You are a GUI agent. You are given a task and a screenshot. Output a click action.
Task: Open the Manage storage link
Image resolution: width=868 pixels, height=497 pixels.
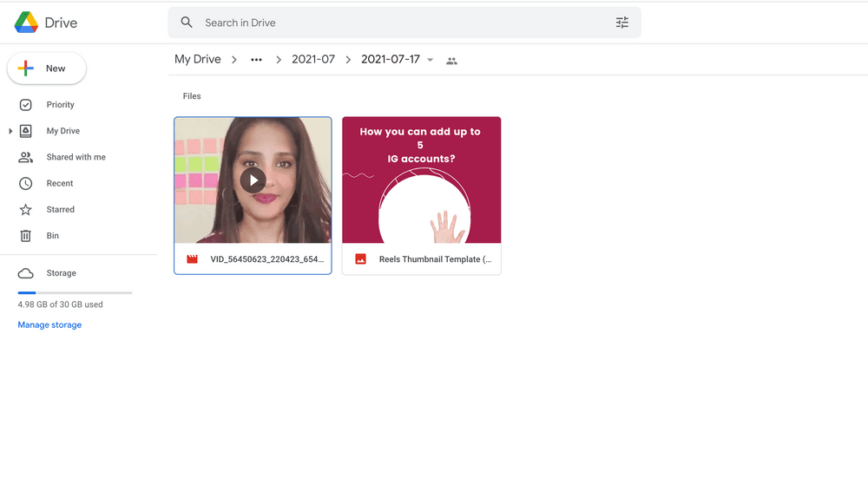pyautogui.click(x=49, y=325)
